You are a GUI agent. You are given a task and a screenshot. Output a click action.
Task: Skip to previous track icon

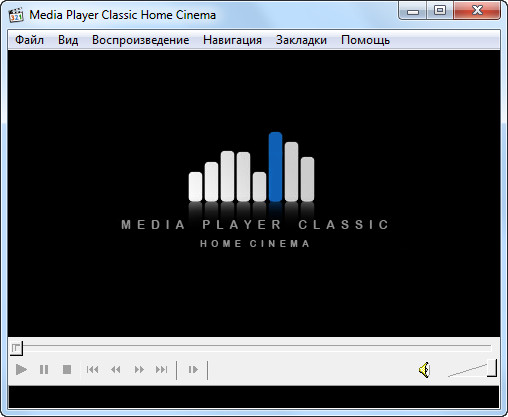92,370
